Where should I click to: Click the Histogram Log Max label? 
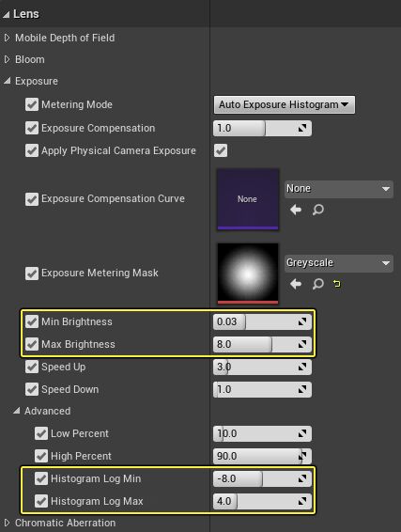tap(97, 501)
